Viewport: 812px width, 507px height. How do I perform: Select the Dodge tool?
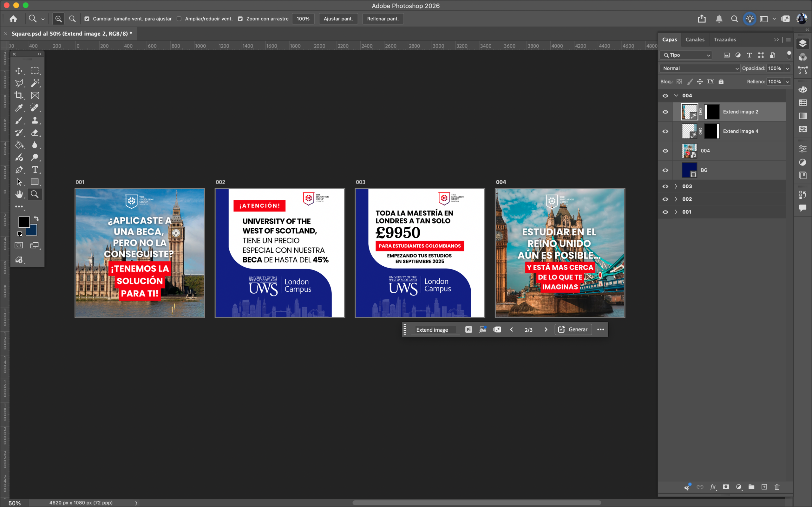pyautogui.click(x=35, y=157)
